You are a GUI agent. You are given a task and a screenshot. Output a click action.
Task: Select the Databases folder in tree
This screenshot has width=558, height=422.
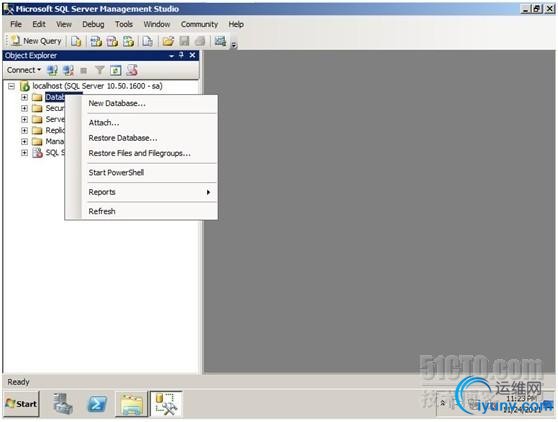click(54, 97)
